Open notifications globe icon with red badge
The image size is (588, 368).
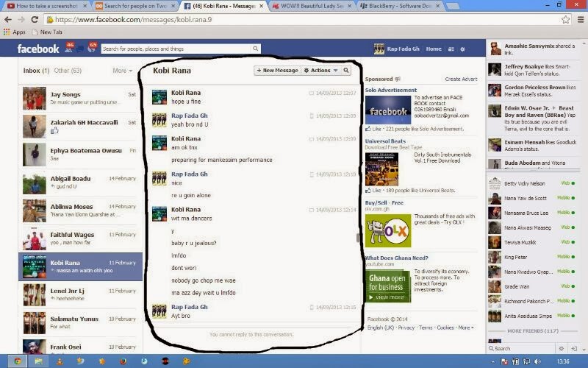pos(91,48)
